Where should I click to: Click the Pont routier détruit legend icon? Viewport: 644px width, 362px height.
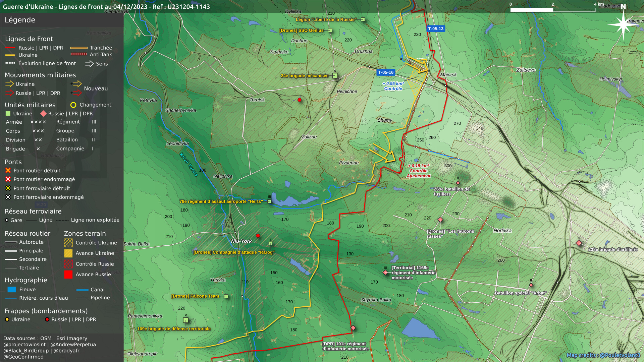click(x=8, y=171)
